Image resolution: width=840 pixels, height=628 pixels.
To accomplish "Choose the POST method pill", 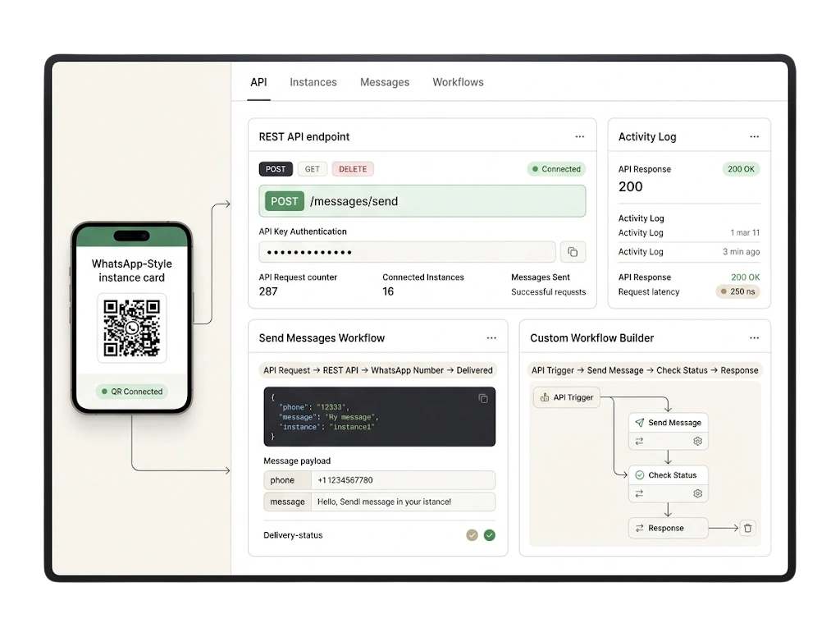I will pyautogui.click(x=276, y=169).
